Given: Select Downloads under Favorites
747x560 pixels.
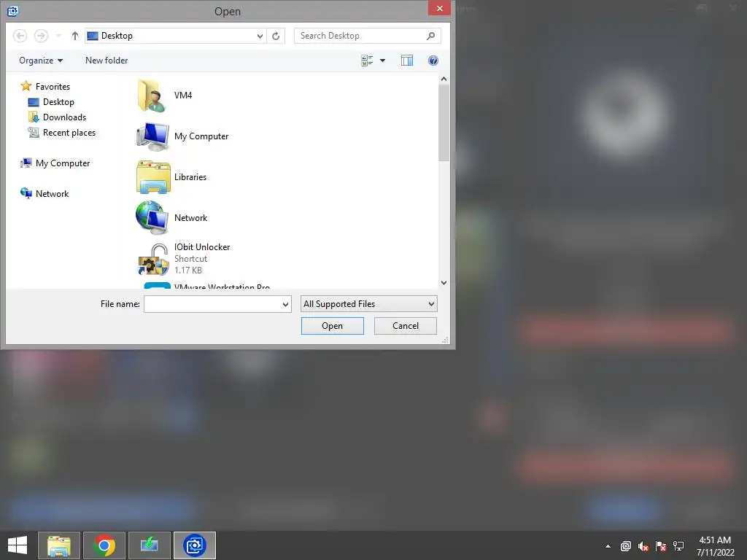Looking at the screenshot, I should [57, 117].
